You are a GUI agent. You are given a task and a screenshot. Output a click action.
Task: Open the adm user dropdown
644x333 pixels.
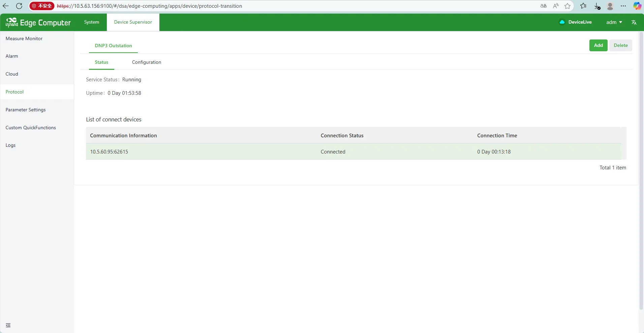click(x=614, y=22)
